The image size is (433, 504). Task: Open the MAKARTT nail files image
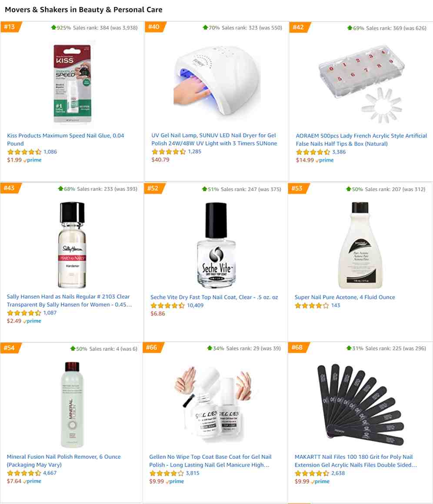pyautogui.click(x=360, y=405)
